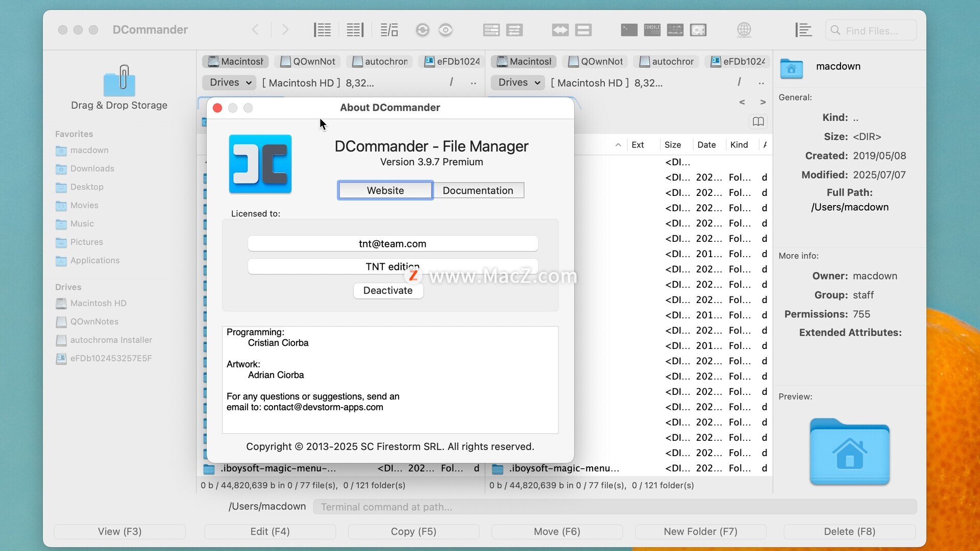Image resolution: width=980 pixels, height=551 pixels.
Task: Select Movies in Favorites sidebar
Action: coord(84,205)
